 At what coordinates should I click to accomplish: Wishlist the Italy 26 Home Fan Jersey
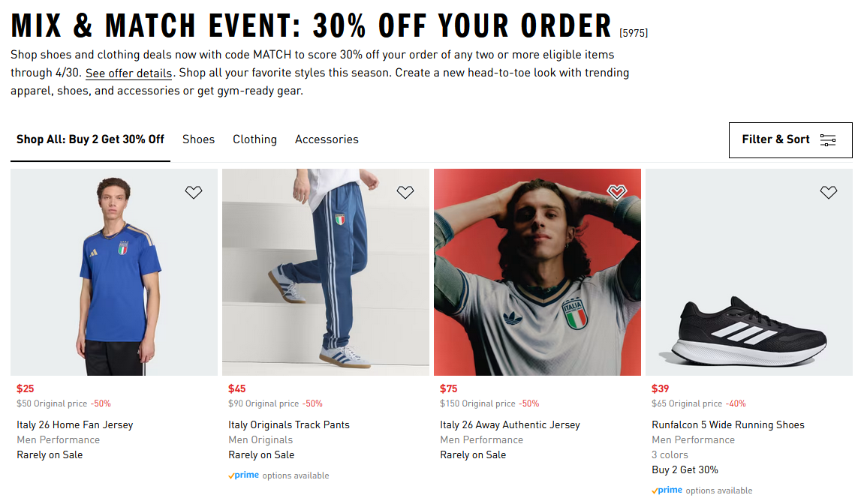coord(194,193)
